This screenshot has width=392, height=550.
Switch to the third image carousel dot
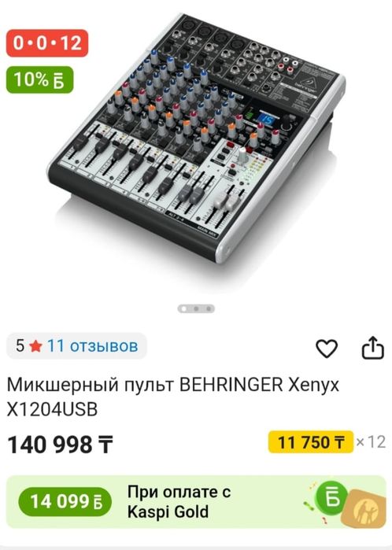click(x=209, y=308)
